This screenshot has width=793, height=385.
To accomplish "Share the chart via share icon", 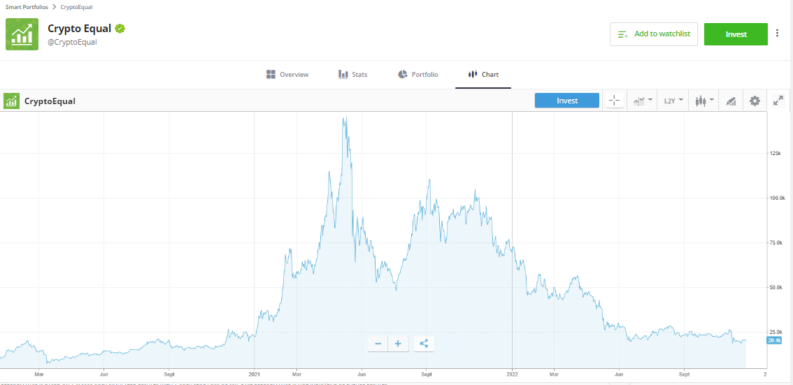I will (424, 344).
